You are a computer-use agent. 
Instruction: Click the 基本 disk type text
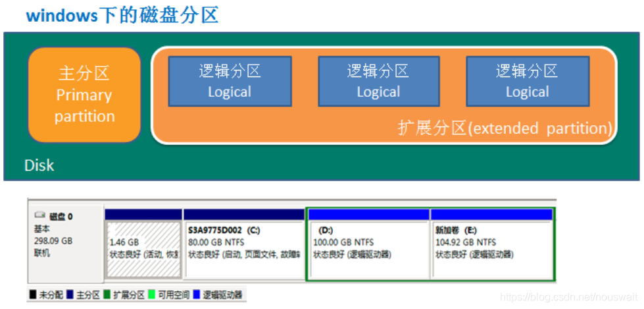click(42, 229)
